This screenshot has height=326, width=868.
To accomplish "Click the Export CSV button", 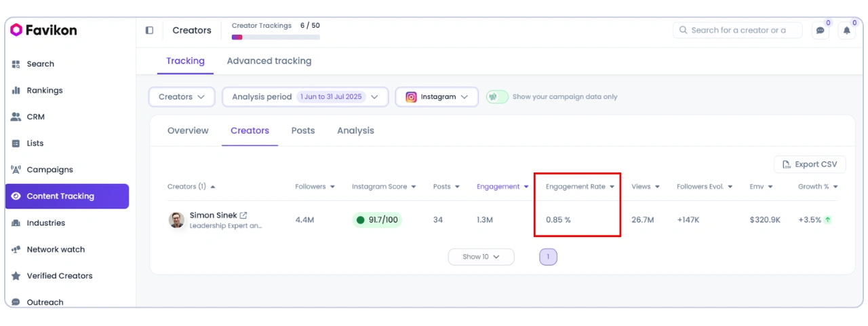I will [x=810, y=164].
